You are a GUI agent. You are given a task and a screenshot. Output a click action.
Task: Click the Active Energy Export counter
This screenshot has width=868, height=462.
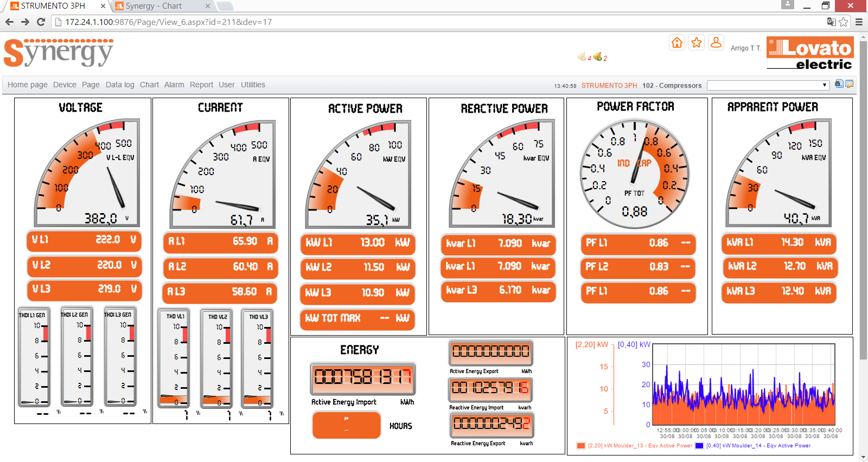click(491, 352)
